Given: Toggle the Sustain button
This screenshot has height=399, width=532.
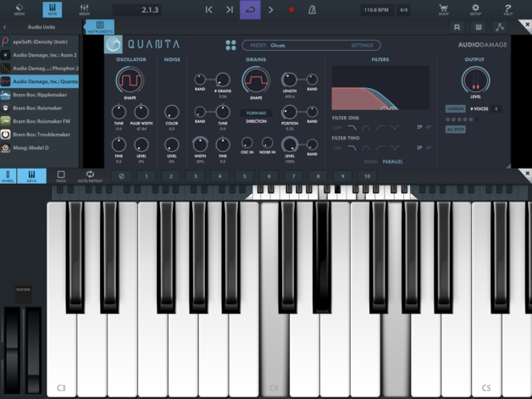Looking at the screenshot, I should pos(23,294).
